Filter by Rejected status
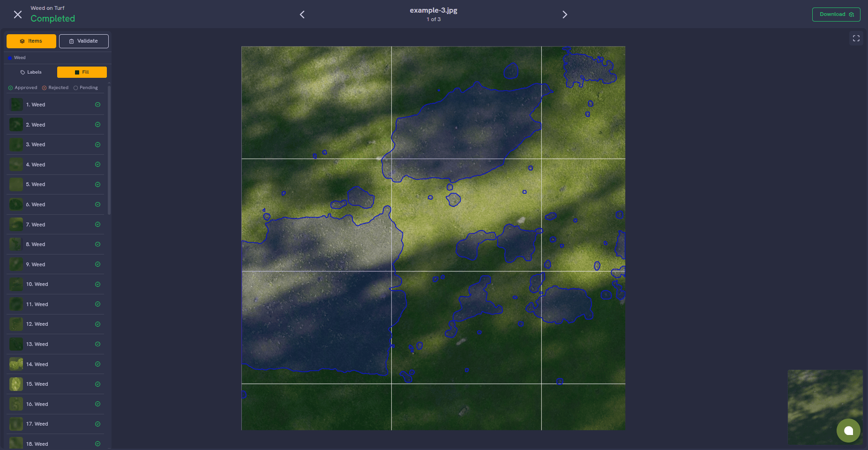Image resolution: width=868 pixels, height=450 pixels. pos(55,88)
